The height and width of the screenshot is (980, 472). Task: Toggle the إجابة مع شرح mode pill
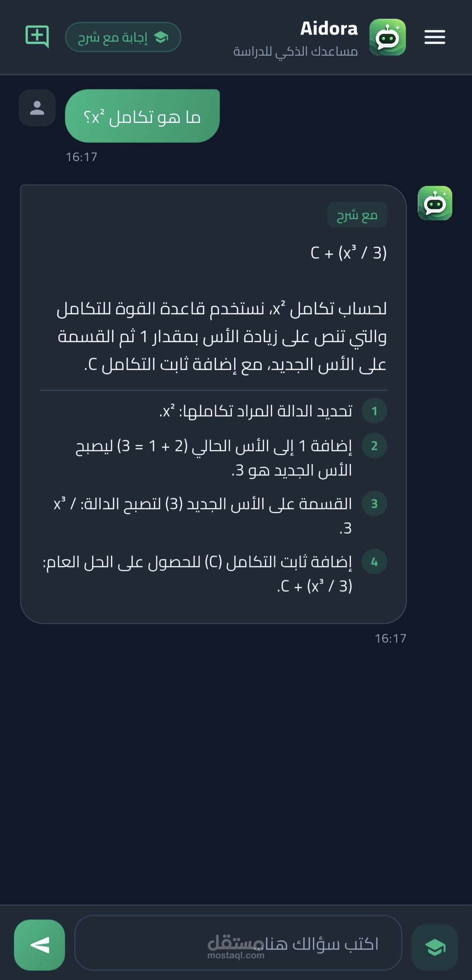pyautogui.click(x=123, y=37)
